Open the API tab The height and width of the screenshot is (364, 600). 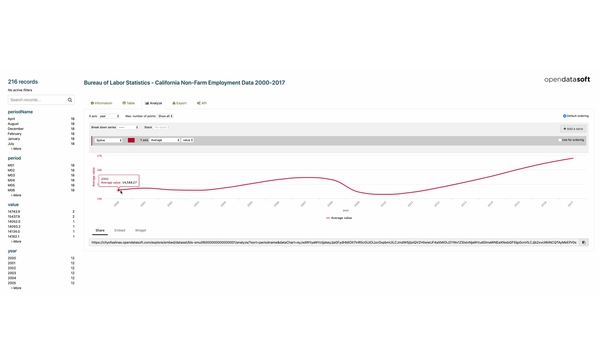(x=201, y=103)
